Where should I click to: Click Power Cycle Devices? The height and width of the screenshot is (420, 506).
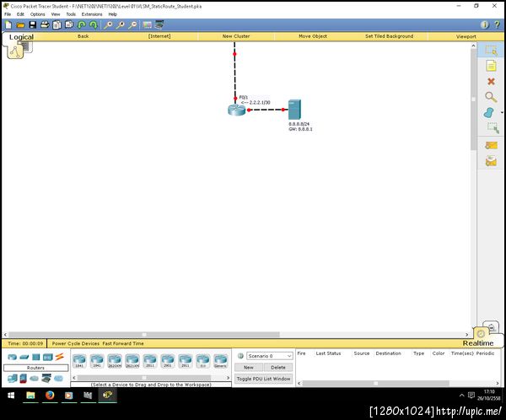(x=76, y=343)
